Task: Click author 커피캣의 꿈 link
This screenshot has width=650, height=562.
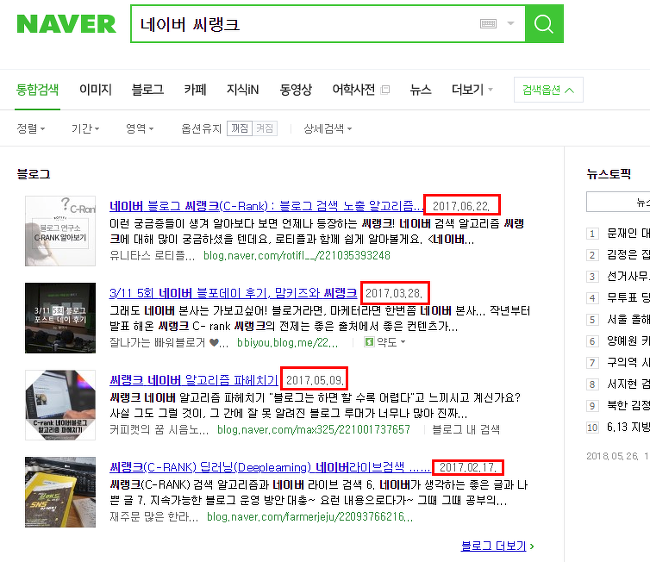Action: [159, 430]
